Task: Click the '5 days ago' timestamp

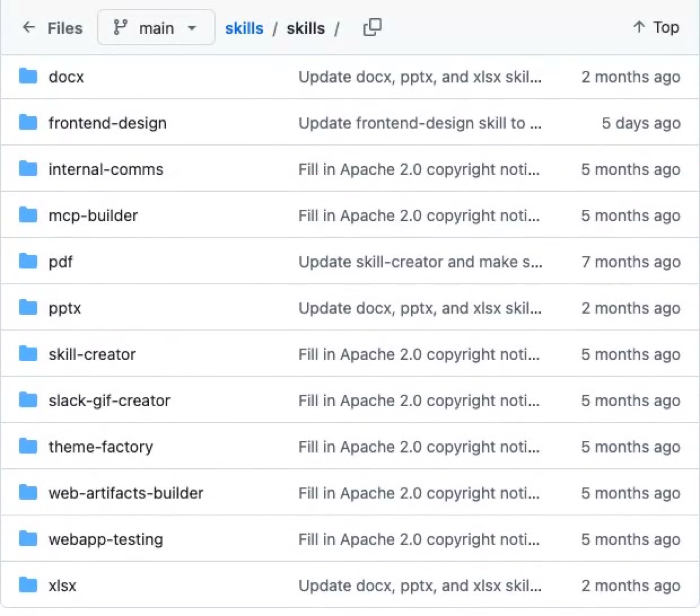Action: (x=641, y=123)
